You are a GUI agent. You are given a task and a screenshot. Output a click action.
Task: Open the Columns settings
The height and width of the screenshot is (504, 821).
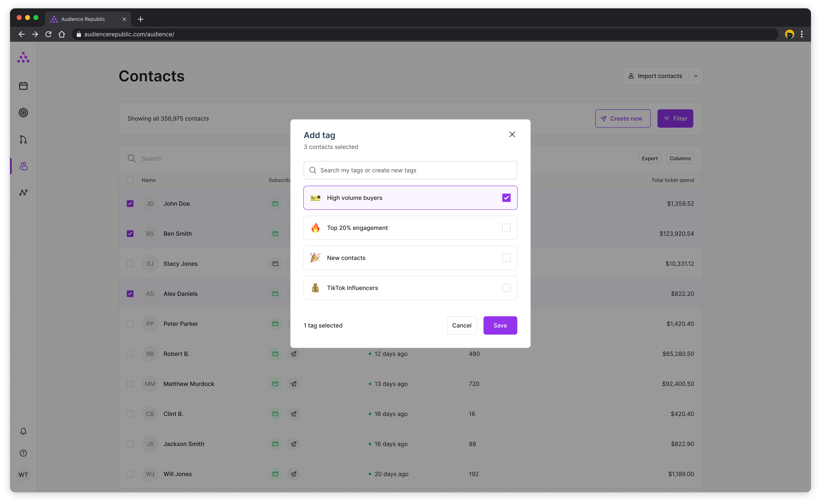point(680,158)
